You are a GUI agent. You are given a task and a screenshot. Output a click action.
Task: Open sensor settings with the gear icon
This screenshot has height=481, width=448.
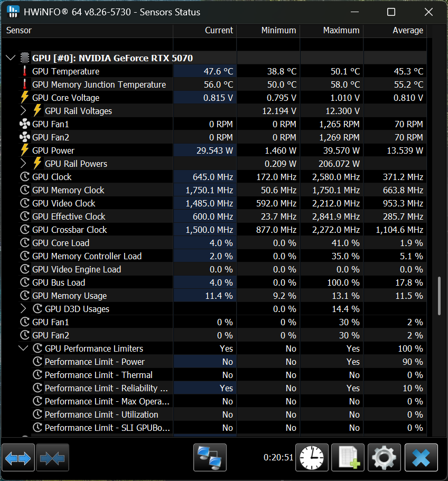point(384,457)
